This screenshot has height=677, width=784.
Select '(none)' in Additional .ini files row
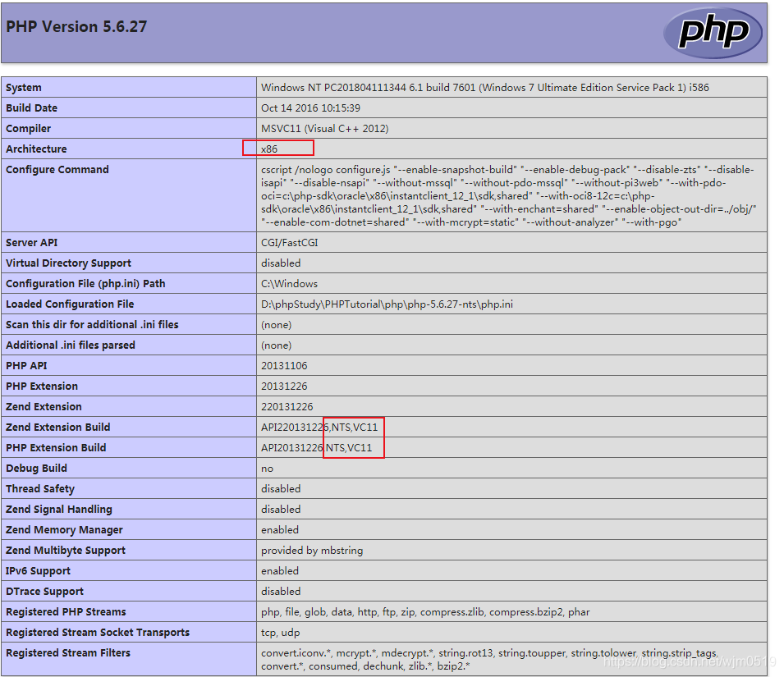point(276,345)
